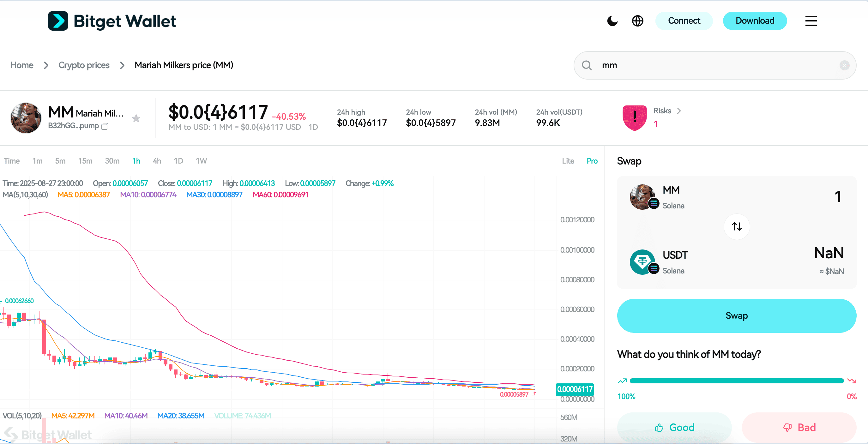Click the swap amount field showing 1

[838, 197]
